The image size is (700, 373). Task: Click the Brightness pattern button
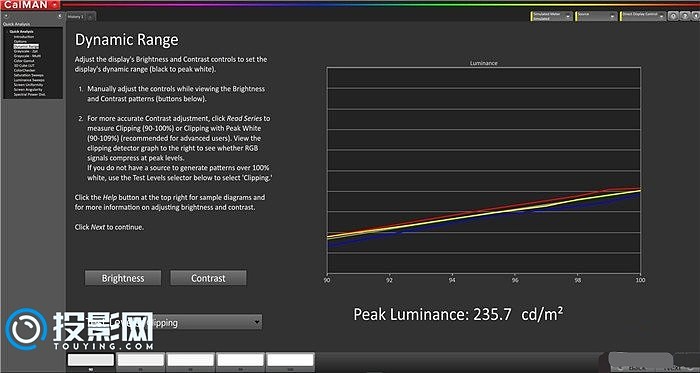click(x=123, y=278)
